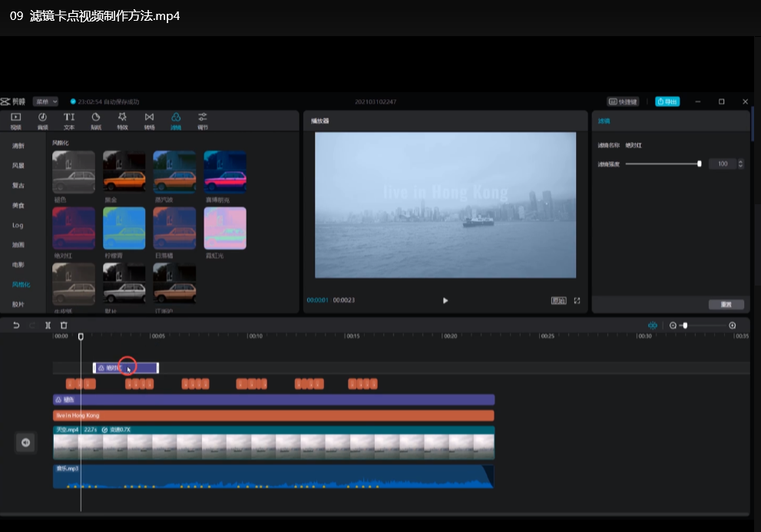Select the 绝对红 filter clip on timeline
Viewport: 761px width, 532px height.
pyautogui.click(x=126, y=368)
